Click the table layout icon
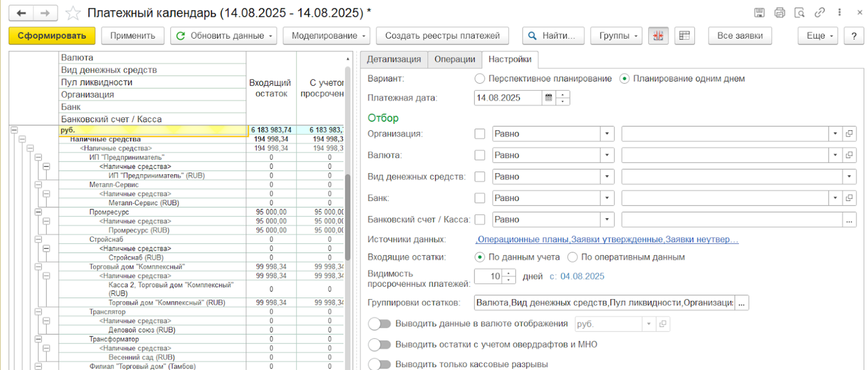This screenshot has height=370, width=868. [684, 36]
